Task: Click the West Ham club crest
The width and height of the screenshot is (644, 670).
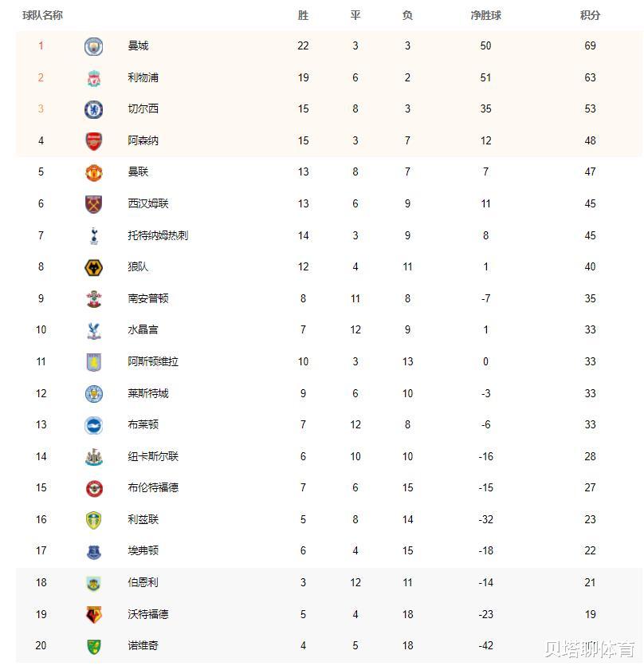Action: [x=93, y=204]
